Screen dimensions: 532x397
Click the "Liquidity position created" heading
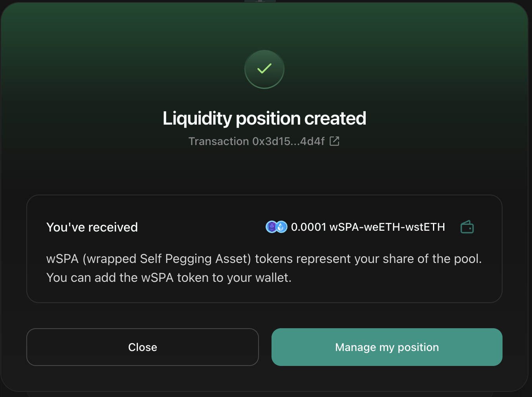coord(264,118)
